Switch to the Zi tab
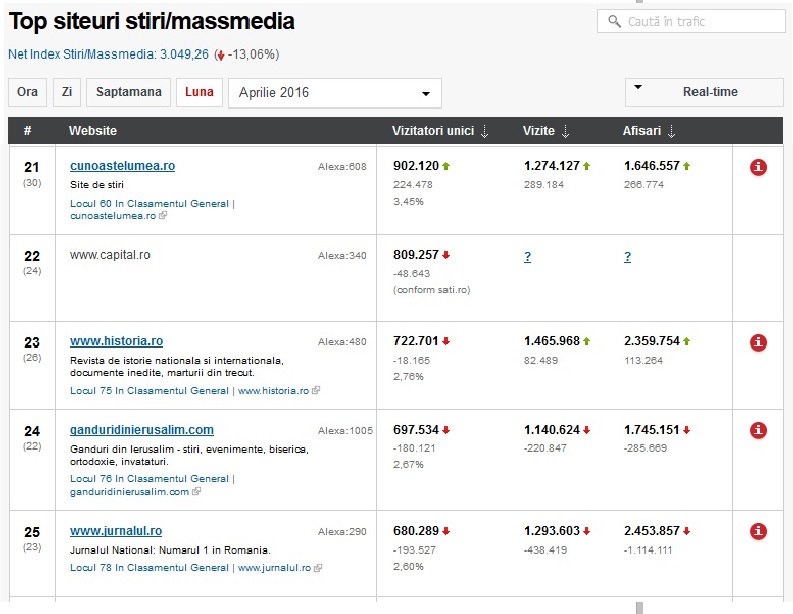Screen dimensions: 793x614 pyautogui.click(x=67, y=92)
